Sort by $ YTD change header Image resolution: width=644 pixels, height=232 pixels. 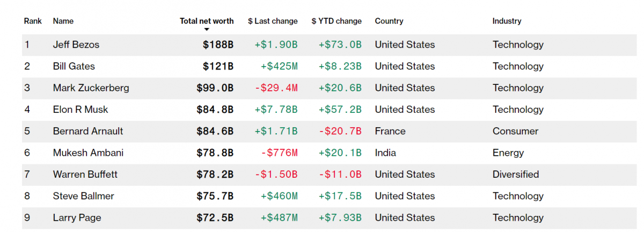[336, 21]
